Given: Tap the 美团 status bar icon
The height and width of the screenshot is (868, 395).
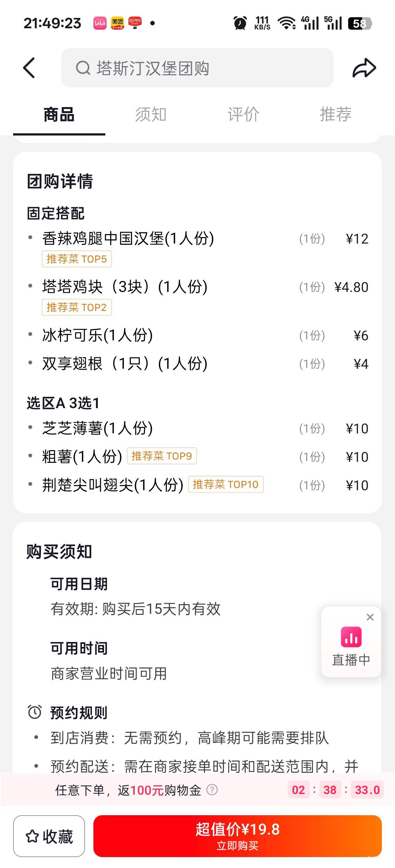Looking at the screenshot, I should (x=117, y=23).
